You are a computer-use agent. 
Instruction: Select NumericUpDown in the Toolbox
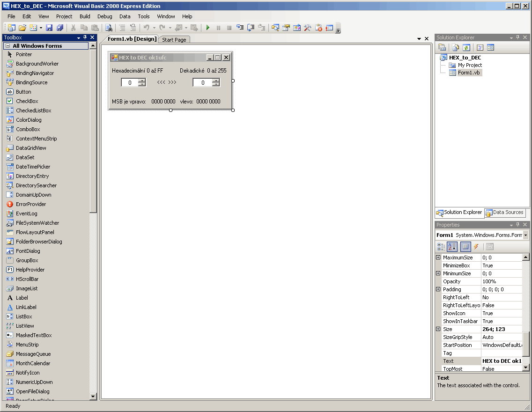(34, 382)
